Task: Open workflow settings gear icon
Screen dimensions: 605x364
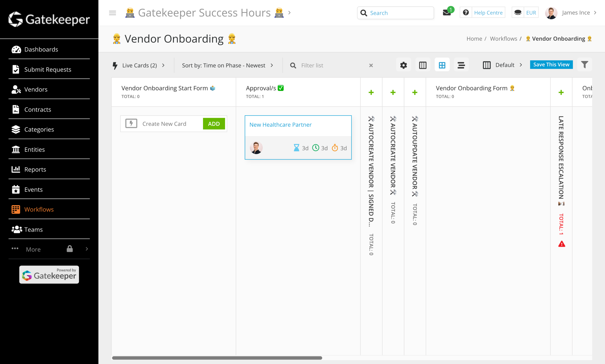Action: [403, 65]
